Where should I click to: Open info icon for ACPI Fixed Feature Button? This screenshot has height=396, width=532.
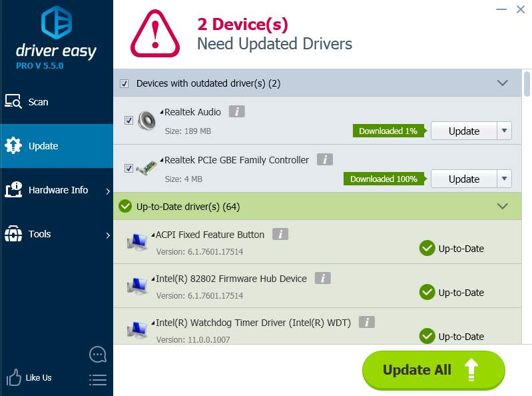coord(280,234)
